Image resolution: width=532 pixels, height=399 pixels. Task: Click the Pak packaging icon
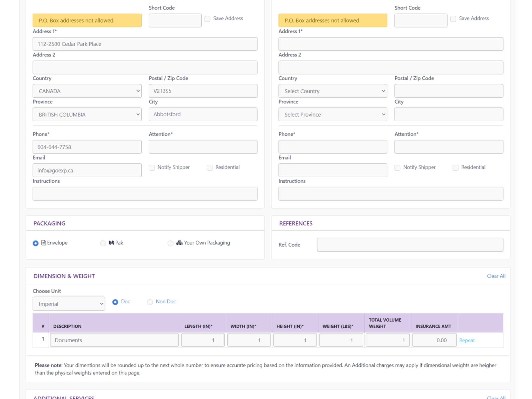111,243
